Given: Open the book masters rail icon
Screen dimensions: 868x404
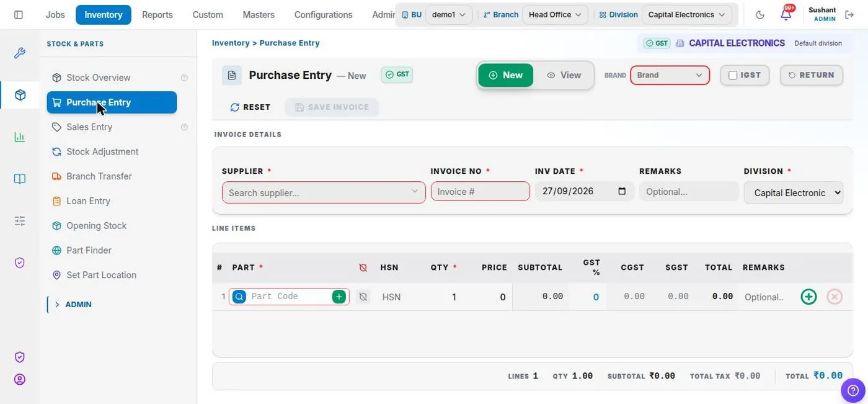Looking at the screenshot, I should (x=20, y=179).
